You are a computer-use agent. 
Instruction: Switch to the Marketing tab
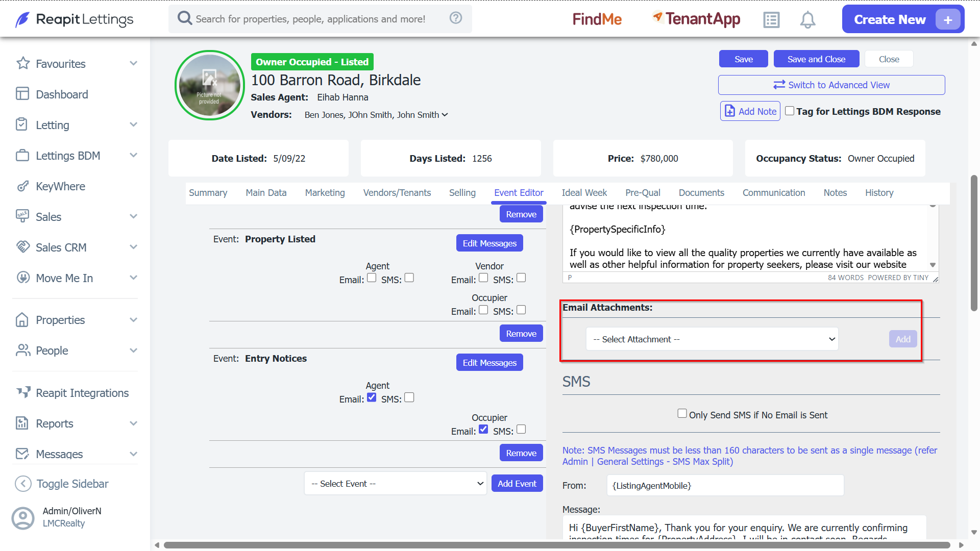325,193
